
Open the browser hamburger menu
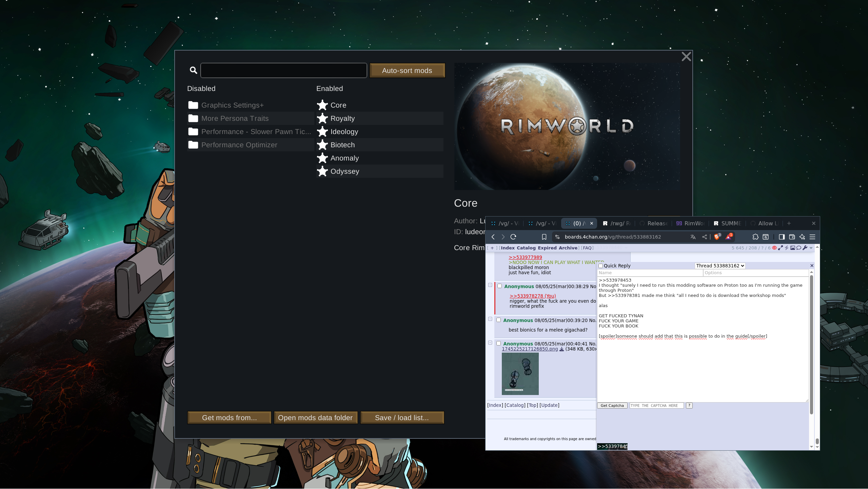812,237
